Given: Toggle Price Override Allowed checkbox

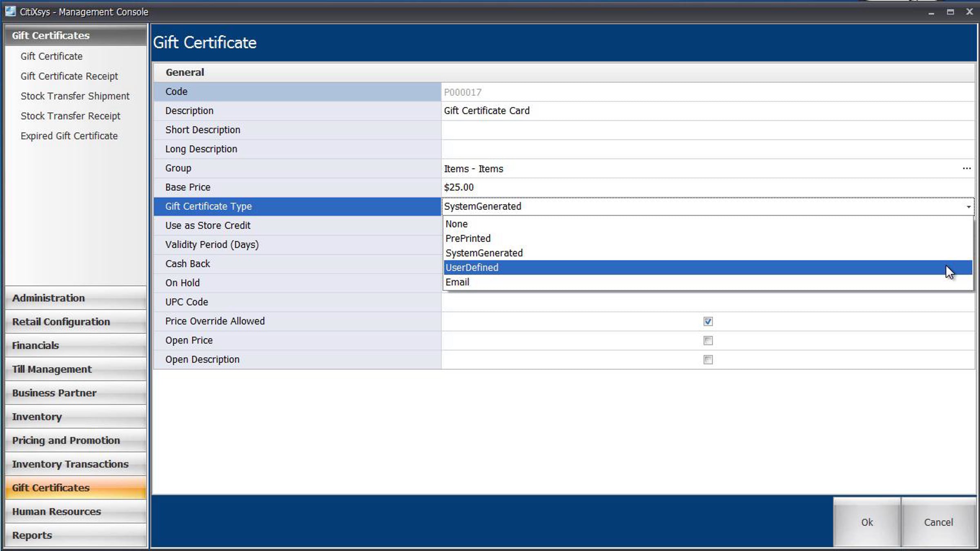Looking at the screenshot, I should click(x=708, y=322).
